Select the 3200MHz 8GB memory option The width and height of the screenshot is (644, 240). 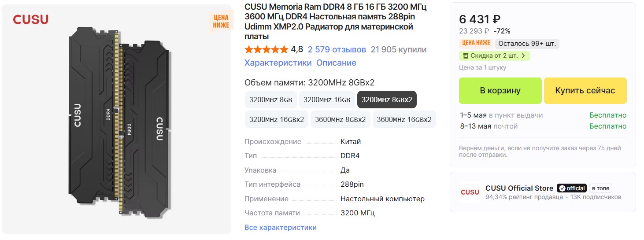pos(270,100)
